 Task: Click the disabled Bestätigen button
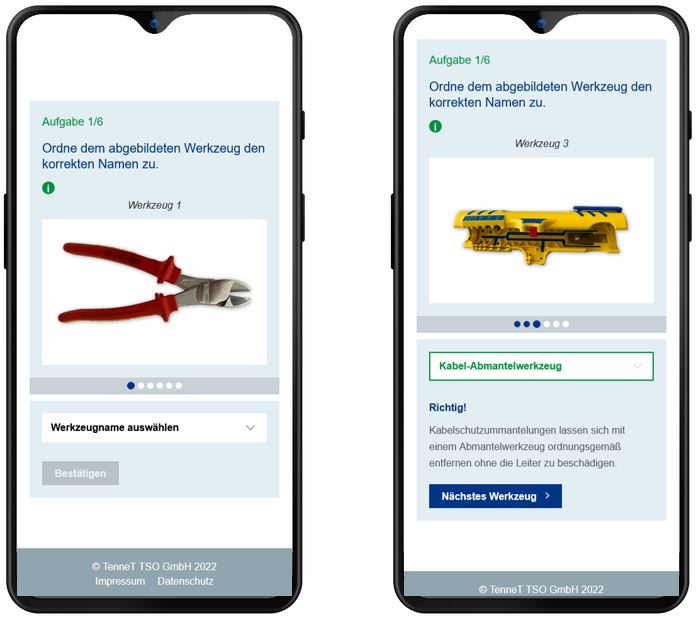(x=80, y=473)
